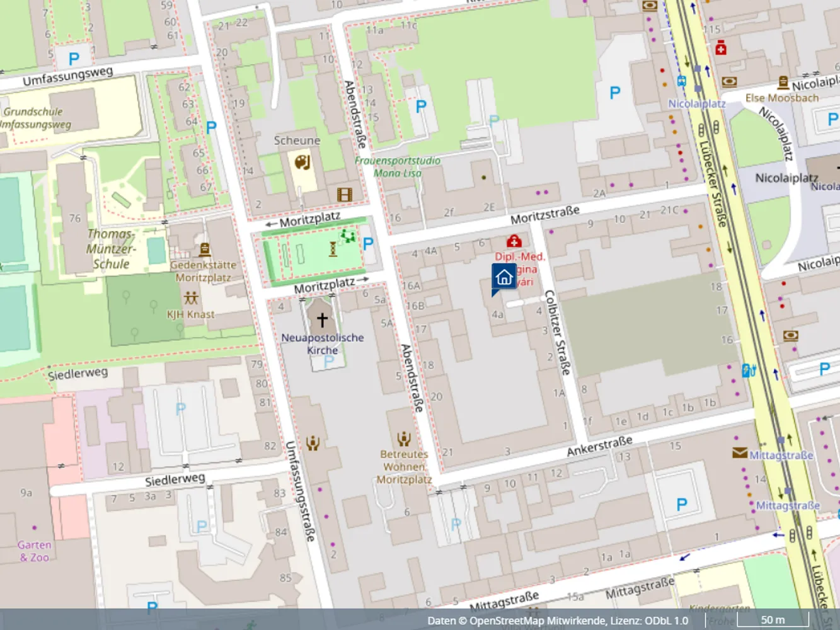Select the Betreutes Wohnen Moritzplatz text label
The image size is (840, 630).
click(404, 467)
